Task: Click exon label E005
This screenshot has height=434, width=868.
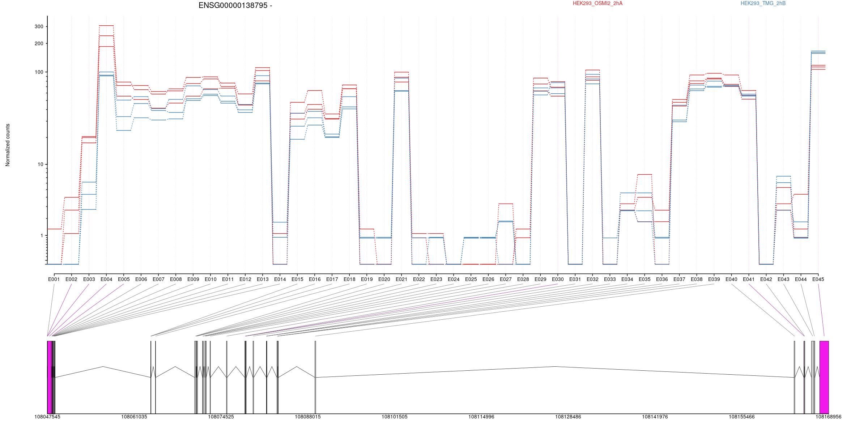Action: click(124, 279)
